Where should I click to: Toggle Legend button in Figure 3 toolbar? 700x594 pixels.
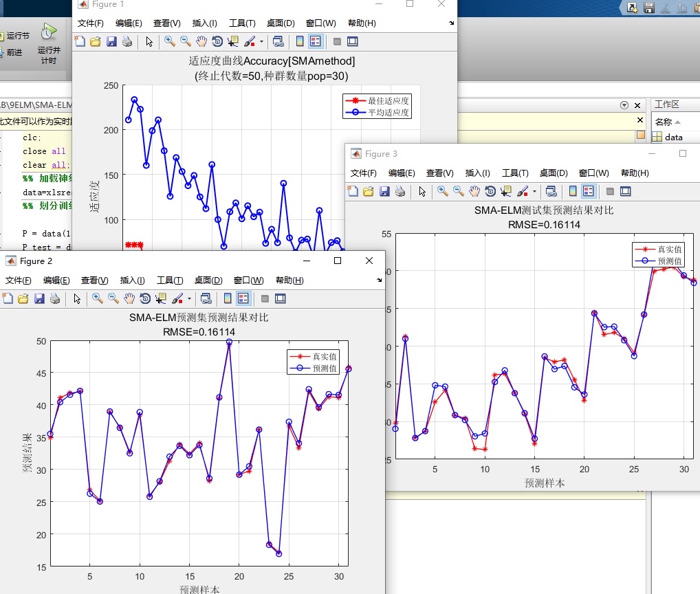click(x=589, y=191)
